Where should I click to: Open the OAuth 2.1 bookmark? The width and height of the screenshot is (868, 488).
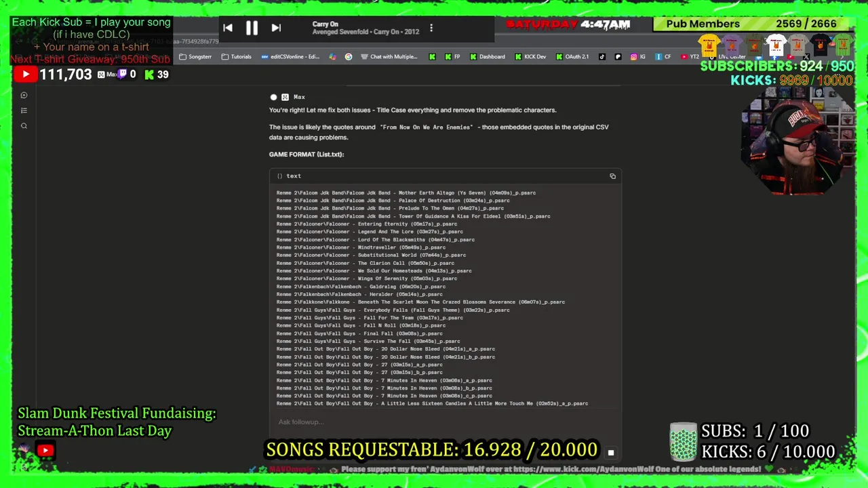pyautogui.click(x=572, y=57)
